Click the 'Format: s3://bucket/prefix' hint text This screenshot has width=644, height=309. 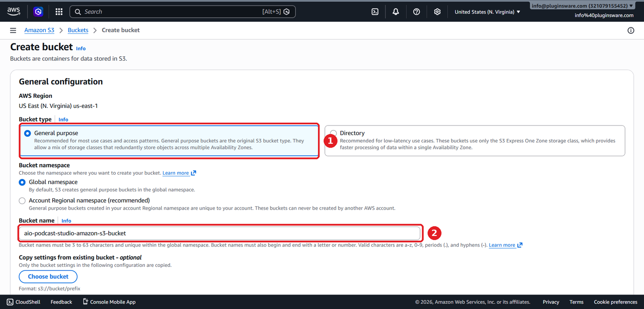50,288
